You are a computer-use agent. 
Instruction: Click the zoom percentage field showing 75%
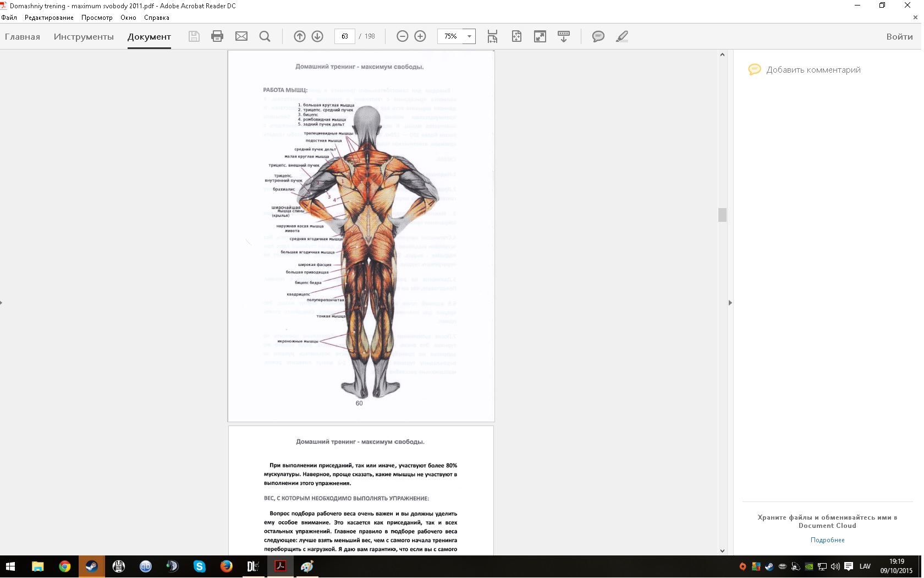(450, 36)
